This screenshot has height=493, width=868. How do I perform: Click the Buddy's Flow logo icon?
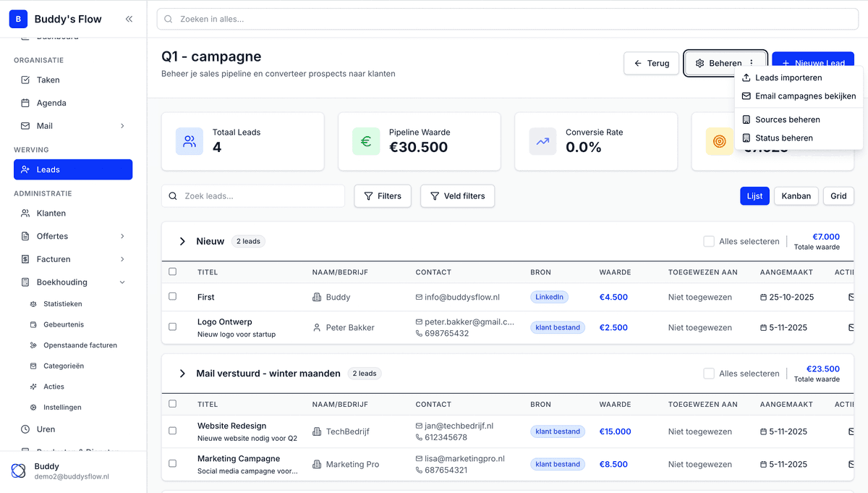point(17,18)
